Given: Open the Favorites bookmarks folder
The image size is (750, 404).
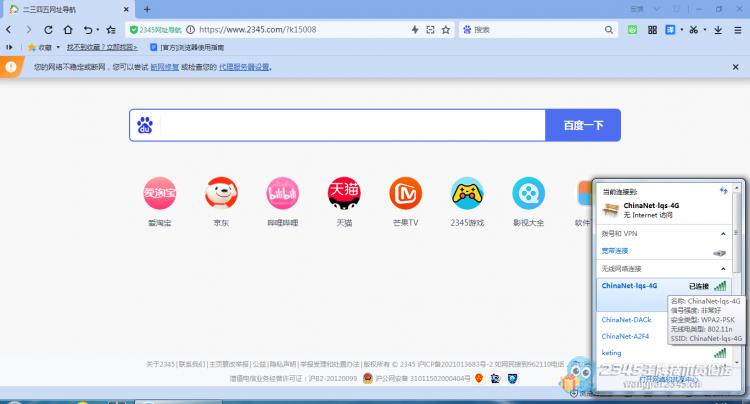Looking at the screenshot, I should pos(40,47).
